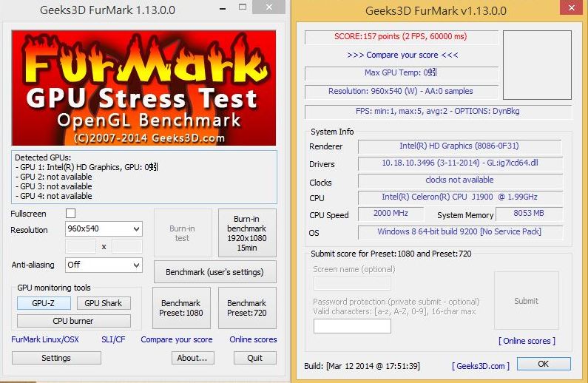Launch Benchmark Preset:1080
The width and height of the screenshot is (588, 383).
tap(181, 308)
